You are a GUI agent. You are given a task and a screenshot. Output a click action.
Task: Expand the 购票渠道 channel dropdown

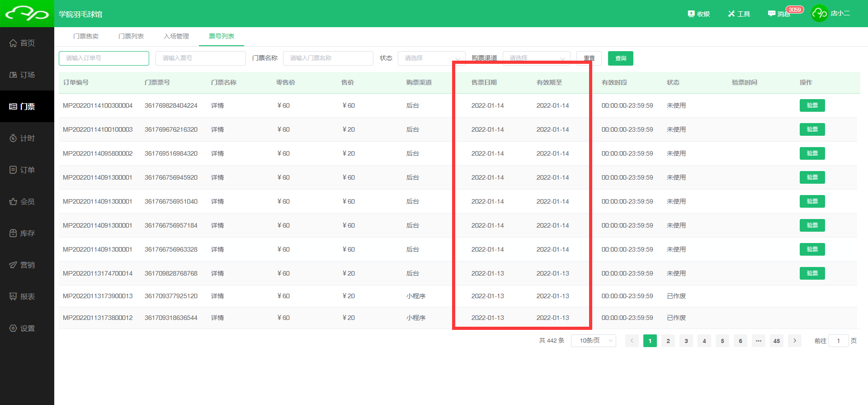(x=536, y=58)
